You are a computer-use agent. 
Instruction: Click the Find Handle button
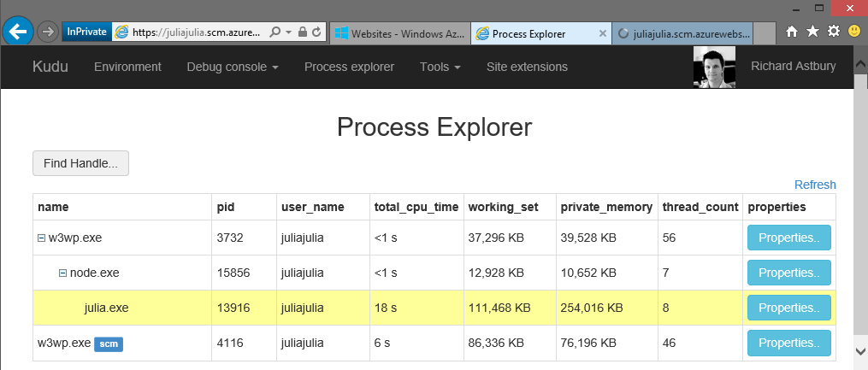coord(80,163)
